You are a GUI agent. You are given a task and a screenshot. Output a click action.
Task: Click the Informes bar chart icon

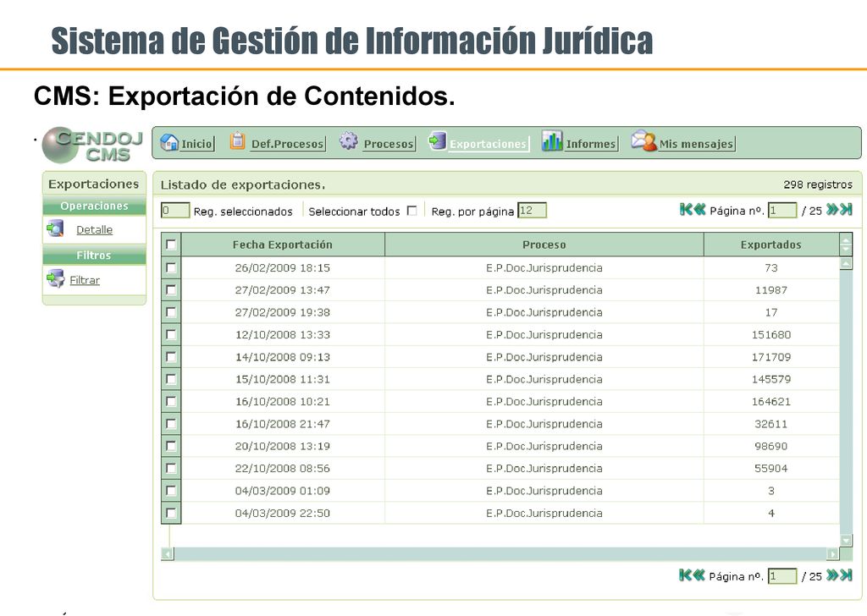pos(552,140)
